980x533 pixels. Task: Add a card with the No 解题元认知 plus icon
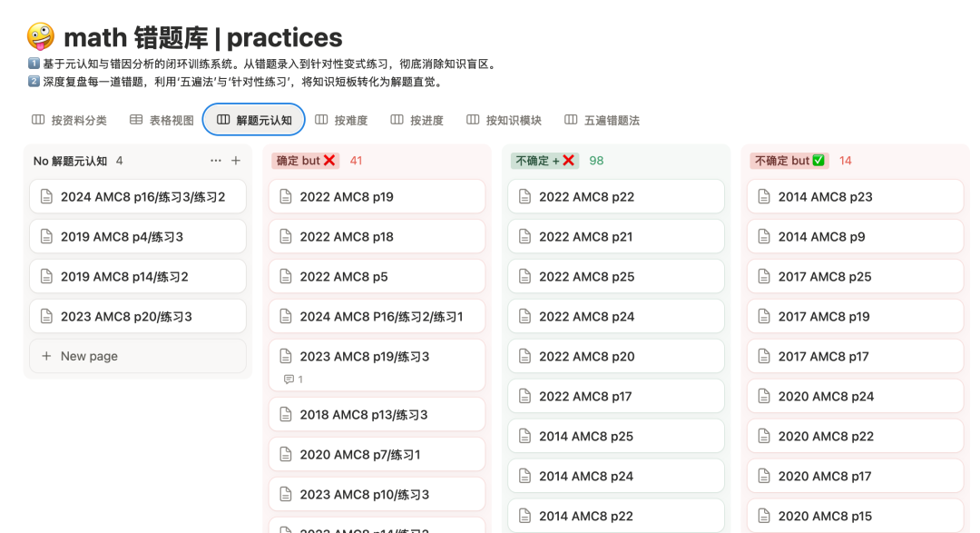pos(236,161)
